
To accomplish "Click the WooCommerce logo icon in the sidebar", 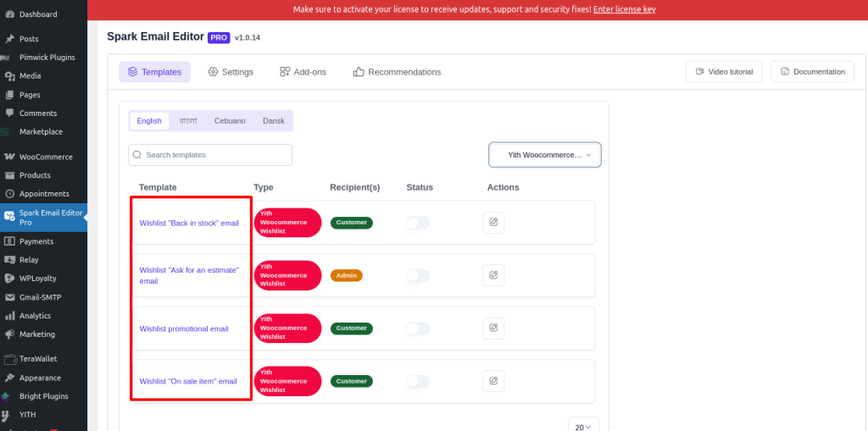I will [x=9, y=157].
